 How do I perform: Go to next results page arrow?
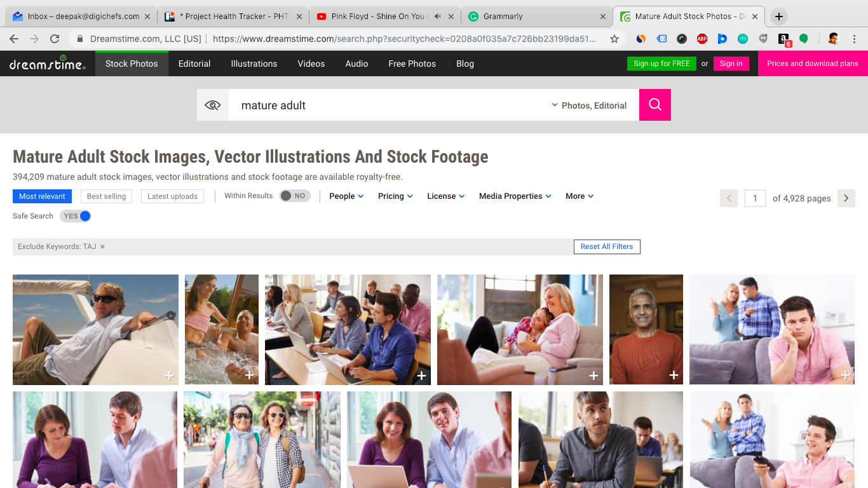tap(846, 198)
